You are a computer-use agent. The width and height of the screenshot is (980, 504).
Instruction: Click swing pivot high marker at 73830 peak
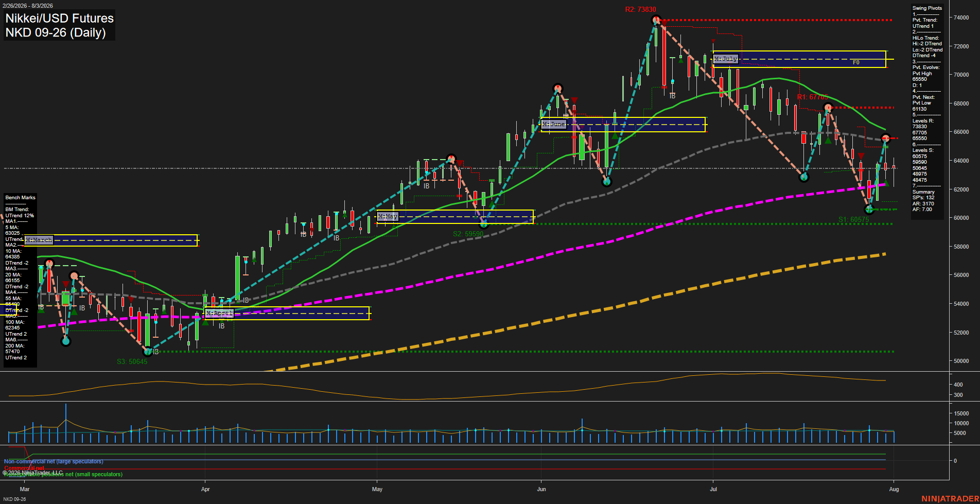656,20
